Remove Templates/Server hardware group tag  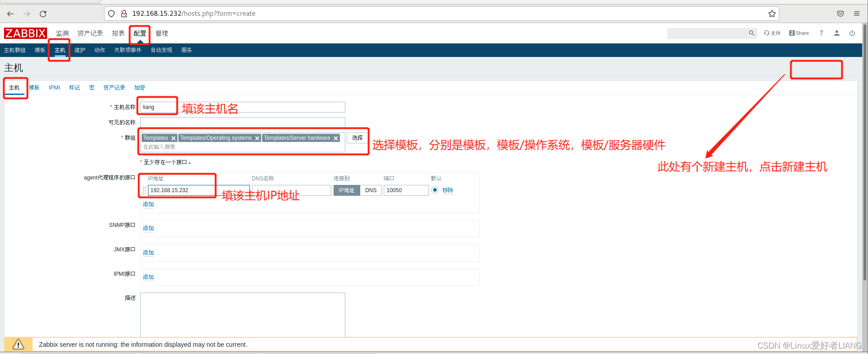tap(336, 138)
